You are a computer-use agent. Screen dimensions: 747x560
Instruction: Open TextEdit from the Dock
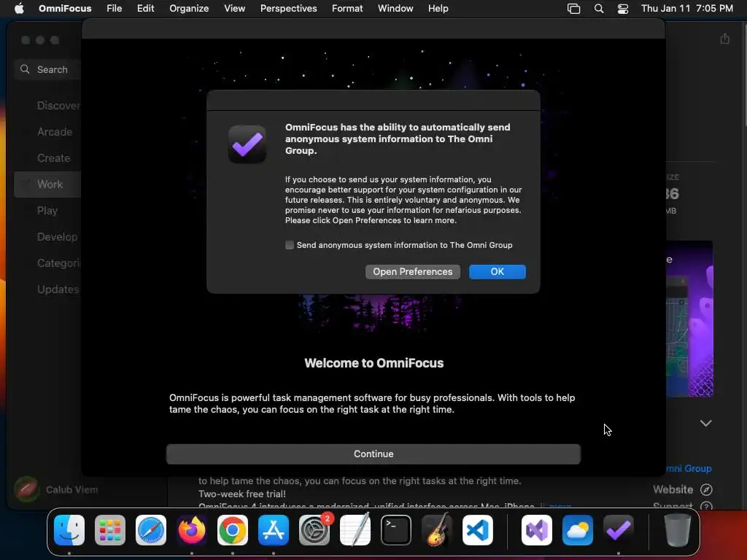click(355, 530)
